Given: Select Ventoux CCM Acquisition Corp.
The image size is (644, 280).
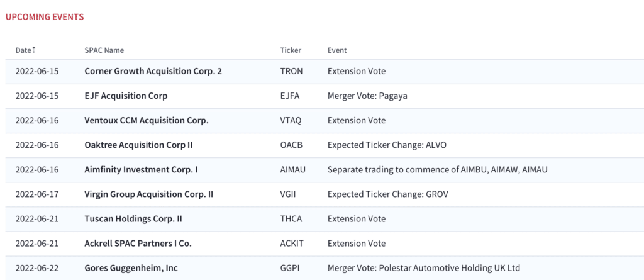Looking at the screenshot, I should click(x=146, y=120).
